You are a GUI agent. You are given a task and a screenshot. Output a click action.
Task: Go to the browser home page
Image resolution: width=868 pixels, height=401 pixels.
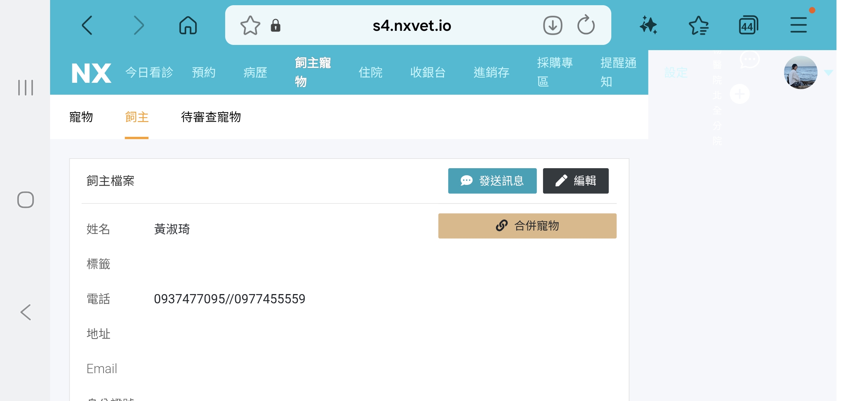(x=188, y=25)
